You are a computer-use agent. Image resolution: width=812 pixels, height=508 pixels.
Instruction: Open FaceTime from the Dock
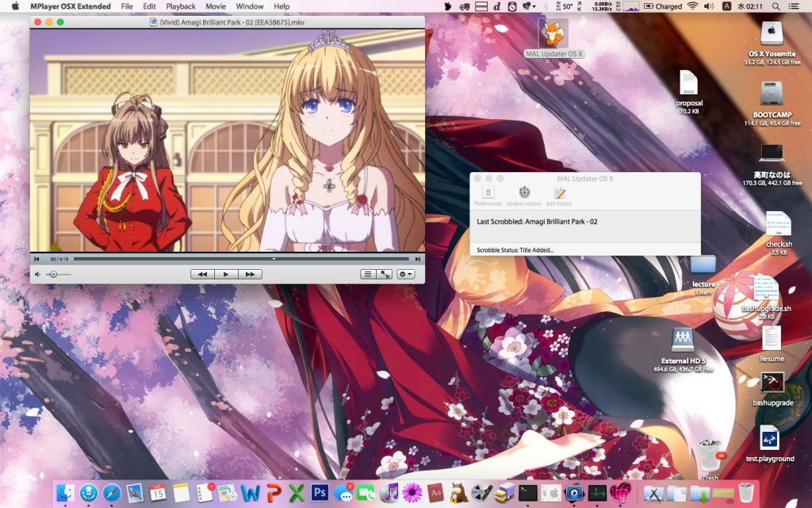point(366,492)
